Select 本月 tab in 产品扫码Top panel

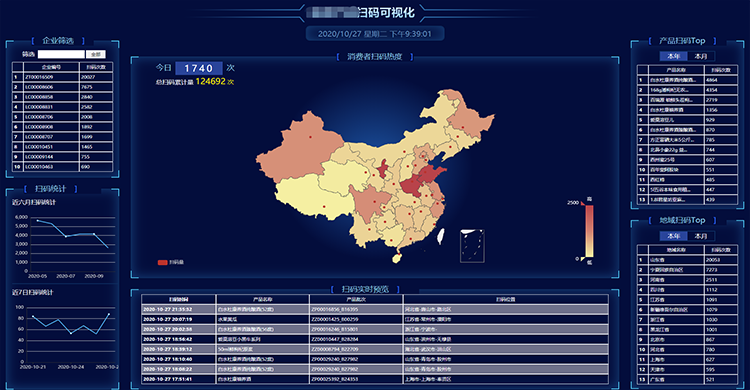click(701, 56)
